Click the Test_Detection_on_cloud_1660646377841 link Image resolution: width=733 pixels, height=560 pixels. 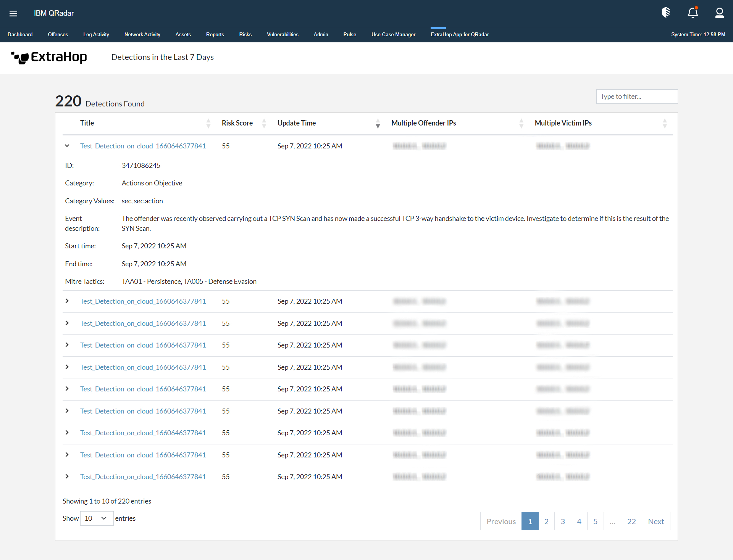point(143,145)
